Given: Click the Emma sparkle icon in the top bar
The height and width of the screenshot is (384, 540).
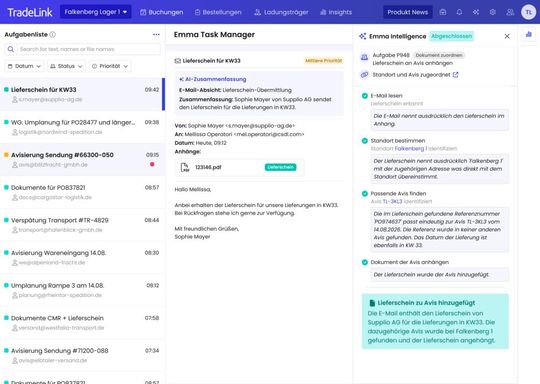Looking at the screenshot, I should 476,12.
